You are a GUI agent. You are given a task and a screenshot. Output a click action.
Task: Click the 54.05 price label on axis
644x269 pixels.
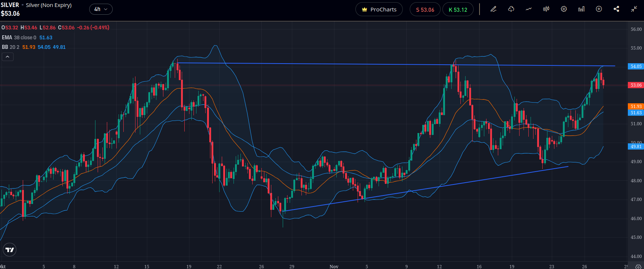636,67
